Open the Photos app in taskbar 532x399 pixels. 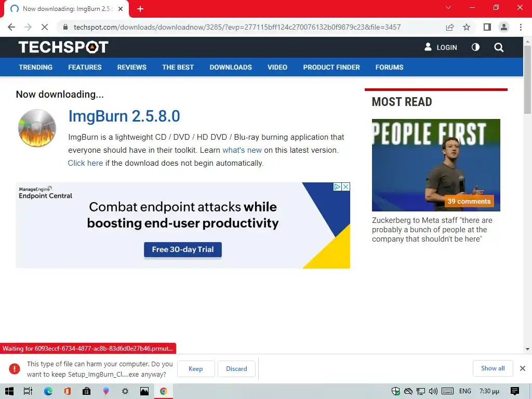(144, 391)
